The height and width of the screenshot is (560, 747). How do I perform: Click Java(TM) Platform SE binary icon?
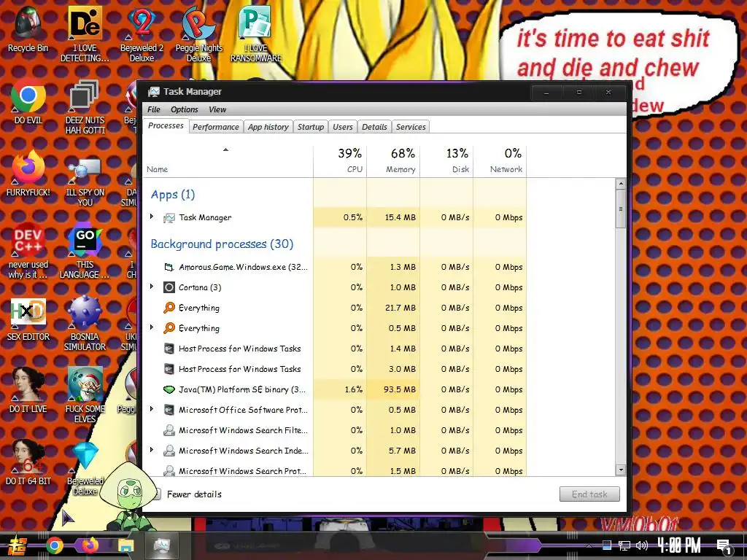click(x=169, y=389)
